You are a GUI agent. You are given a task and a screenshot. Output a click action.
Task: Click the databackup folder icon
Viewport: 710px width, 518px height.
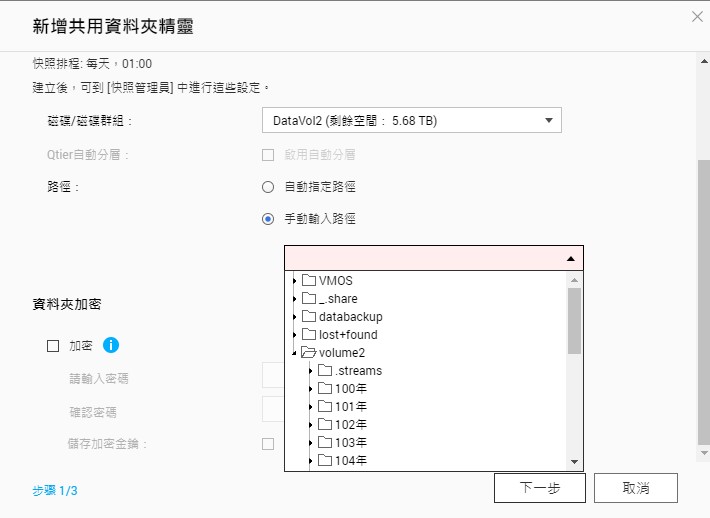click(x=309, y=317)
